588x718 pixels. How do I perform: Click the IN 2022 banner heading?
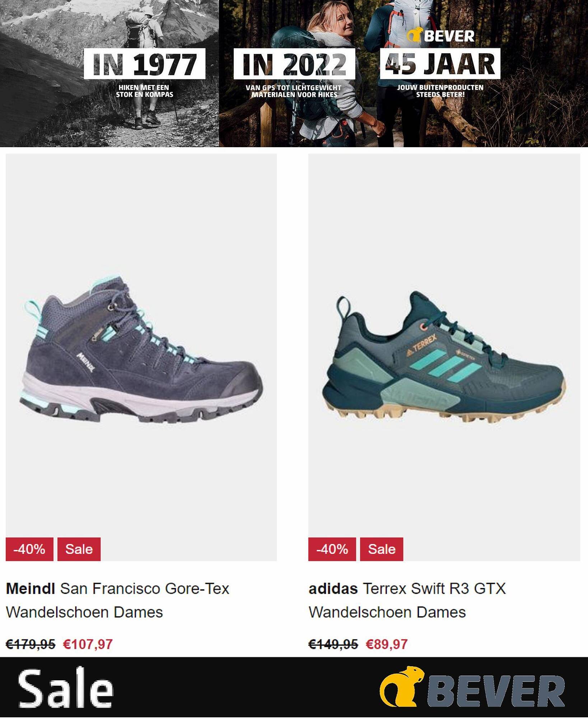(294, 64)
